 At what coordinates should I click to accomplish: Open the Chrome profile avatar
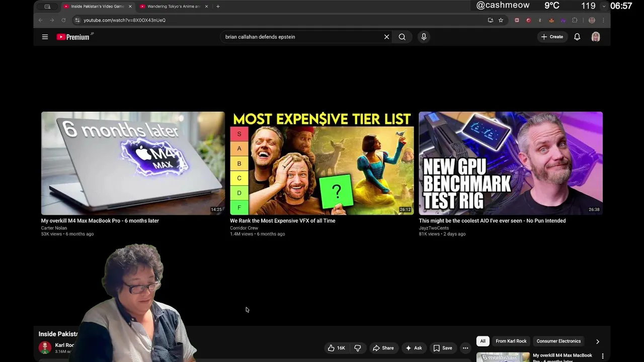[x=592, y=20]
